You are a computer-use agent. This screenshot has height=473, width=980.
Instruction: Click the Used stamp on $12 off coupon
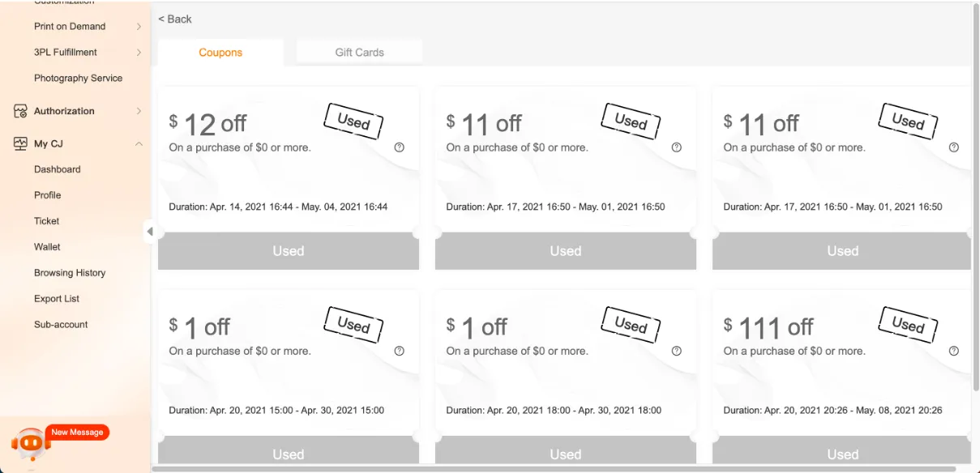click(x=353, y=121)
